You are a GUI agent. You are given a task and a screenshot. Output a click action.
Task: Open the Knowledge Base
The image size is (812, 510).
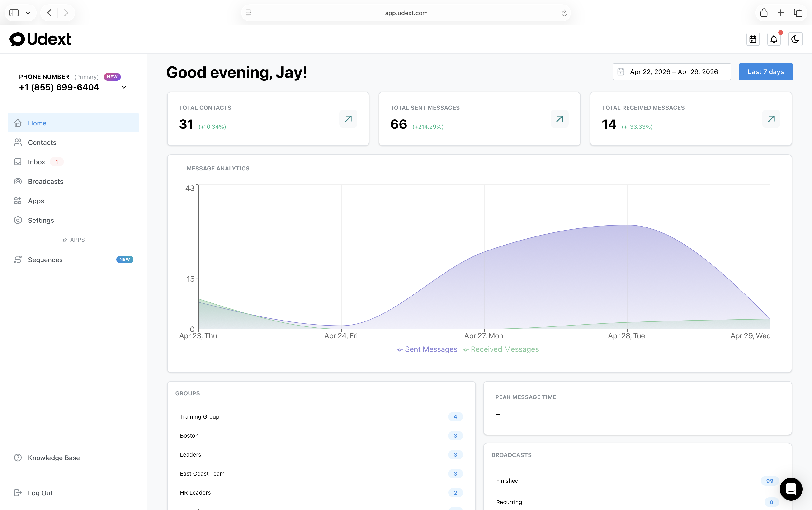[x=73, y=458]
